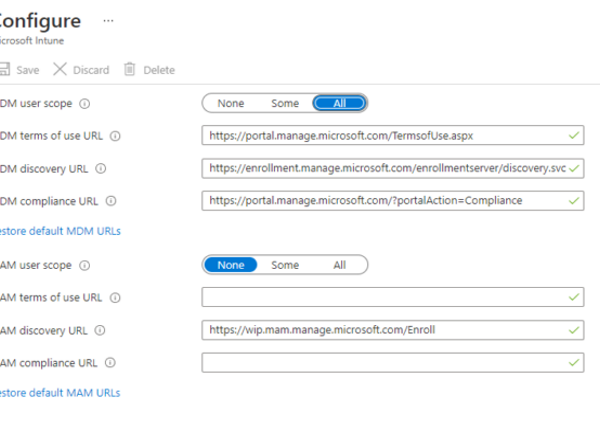Set MAM user scope to Some
Viewport: 600px width, 433px height.
click(x=285, y=265)
